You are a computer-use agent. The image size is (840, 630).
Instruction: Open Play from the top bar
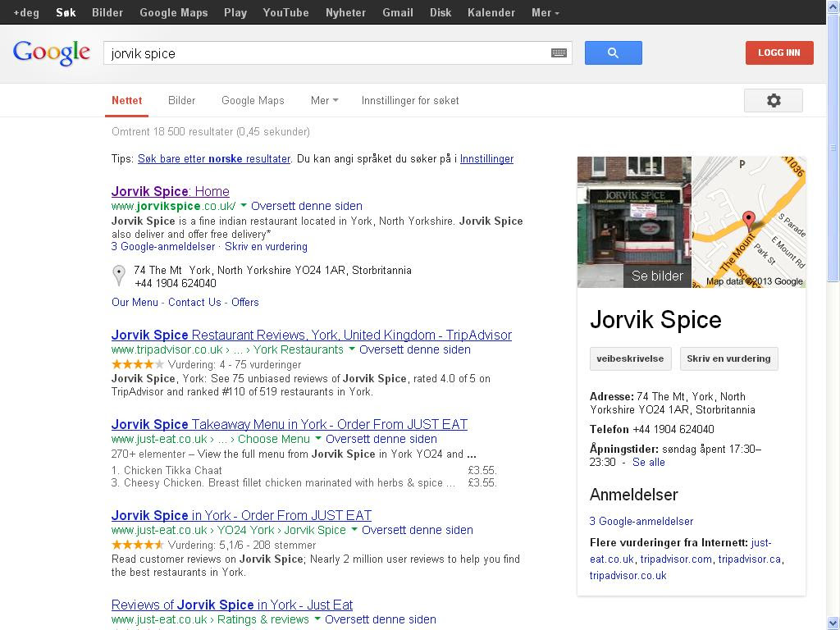tap(235, 12)
